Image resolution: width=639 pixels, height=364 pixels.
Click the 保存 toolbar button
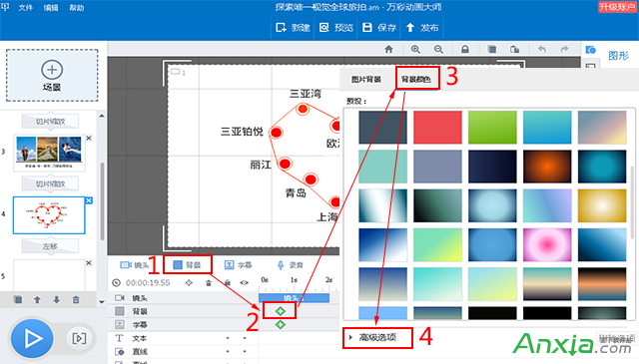tap(379, 27)
